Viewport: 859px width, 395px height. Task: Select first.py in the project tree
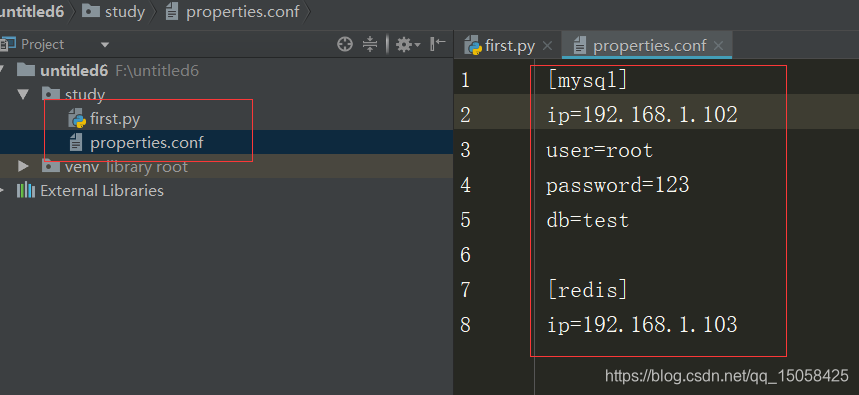coord(115,118)
